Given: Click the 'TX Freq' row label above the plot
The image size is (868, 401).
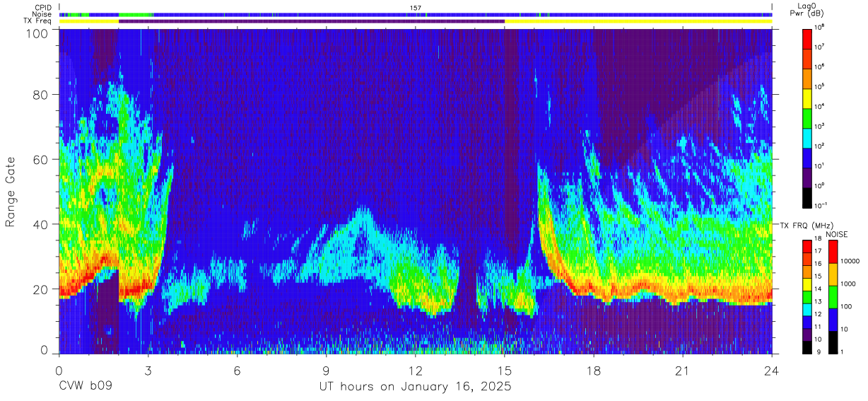Looking at the screenshot, I should pos(37,21).
